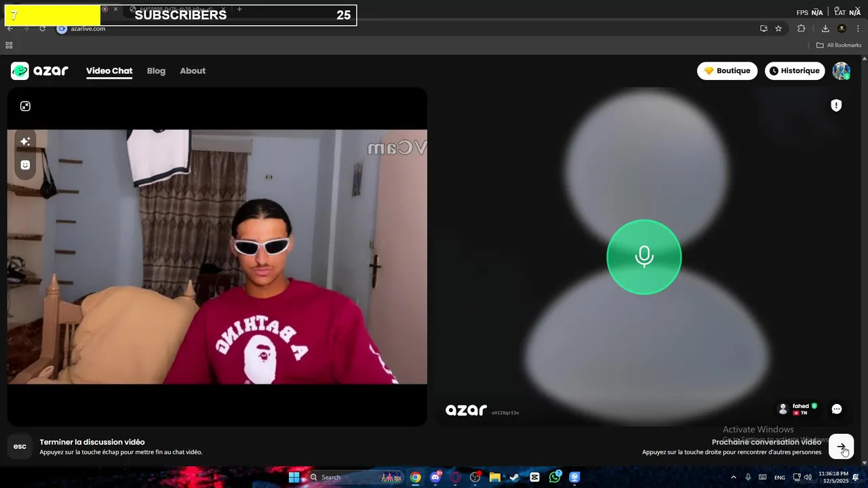This screenshot has width=868, height=488.
Task: Open the browser downloads
Action: (x=825, y=28)
